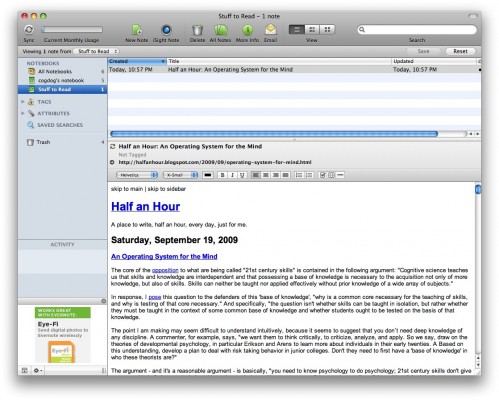
Task: Click 'Not Tagged' to add tags
Action: click(132, 155)
